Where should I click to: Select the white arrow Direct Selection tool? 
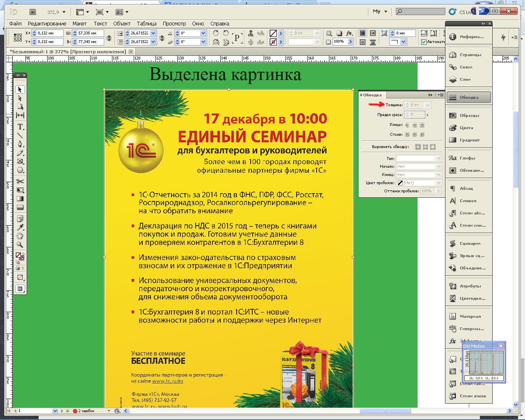pos(20,98)
